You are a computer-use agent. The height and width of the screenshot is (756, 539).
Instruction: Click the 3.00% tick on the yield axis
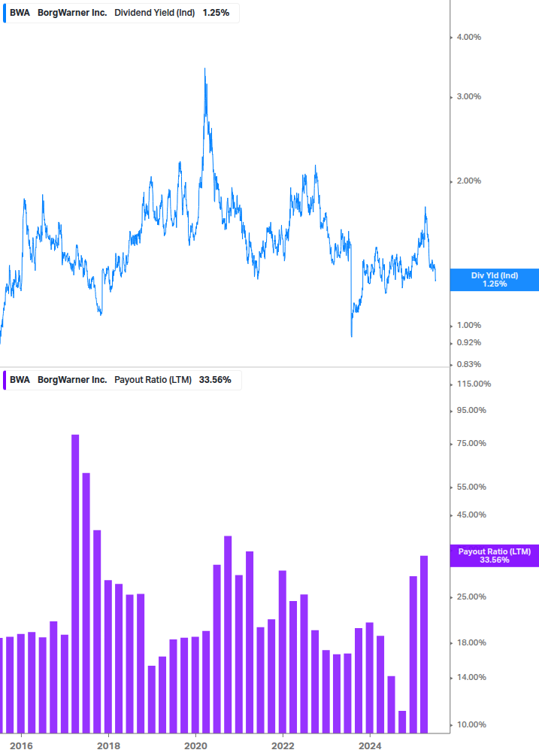(468, 96)
